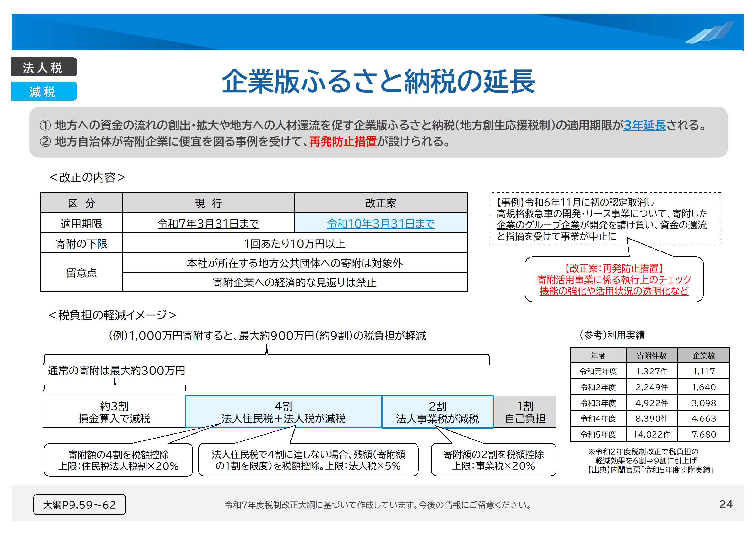The image size is (756, 535).
Task: Click the 14,022件 cell
Action: pyautogui.click(x=652, y=434)
